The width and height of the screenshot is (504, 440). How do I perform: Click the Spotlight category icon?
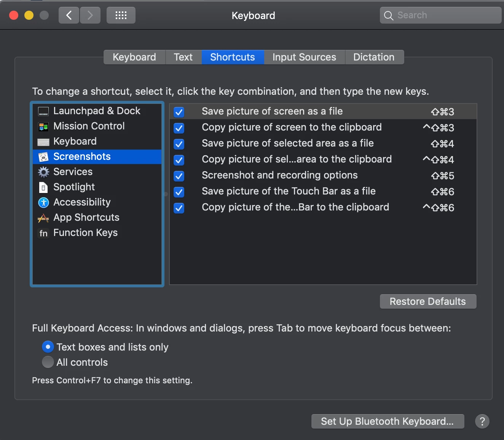pyautogui.click(x=43, y=187)
